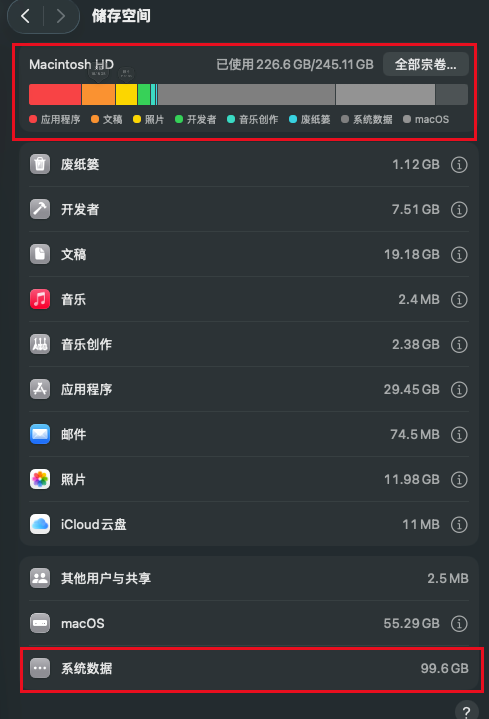Click the iCloud云盘 cloud icon
489x719 pixels.
click(x=40, y=524)
